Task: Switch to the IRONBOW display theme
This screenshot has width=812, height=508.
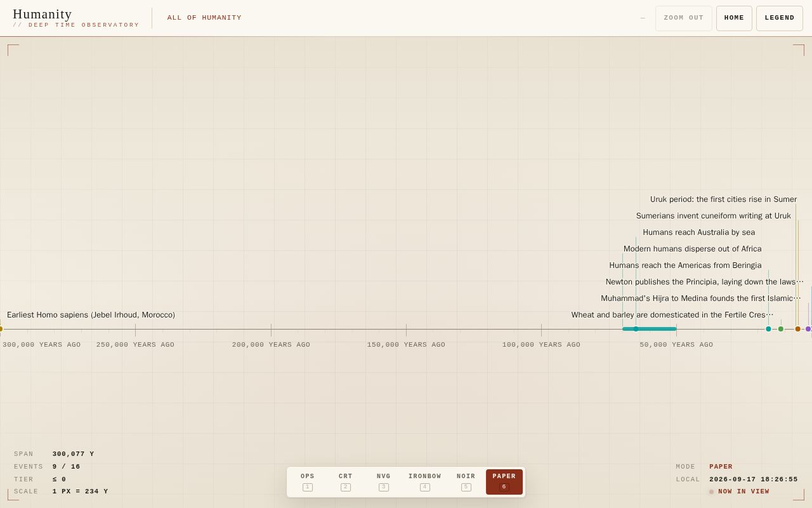Action: click(425, 482)
